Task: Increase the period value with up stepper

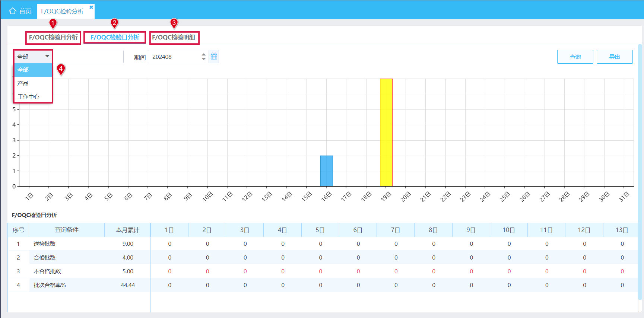Action: [204, 54]
